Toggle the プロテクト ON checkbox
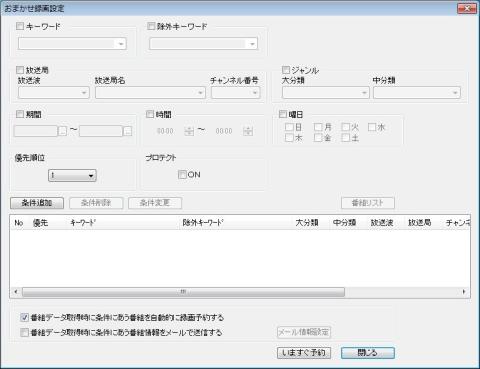Viewport: 480px width, 369px height. [x=182, y=175]
